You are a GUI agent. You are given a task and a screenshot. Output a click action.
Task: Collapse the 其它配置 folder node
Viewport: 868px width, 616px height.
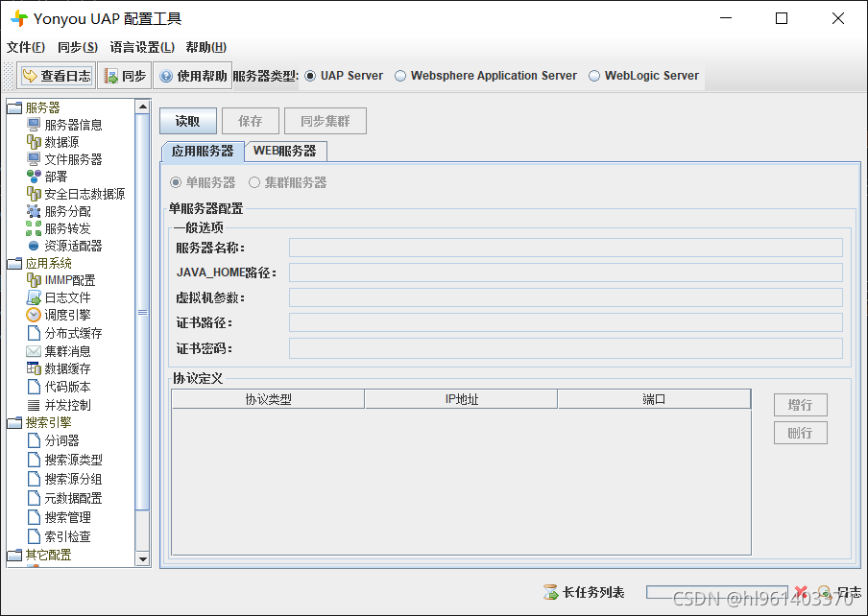pyautogui.click(x=14, y=555)
